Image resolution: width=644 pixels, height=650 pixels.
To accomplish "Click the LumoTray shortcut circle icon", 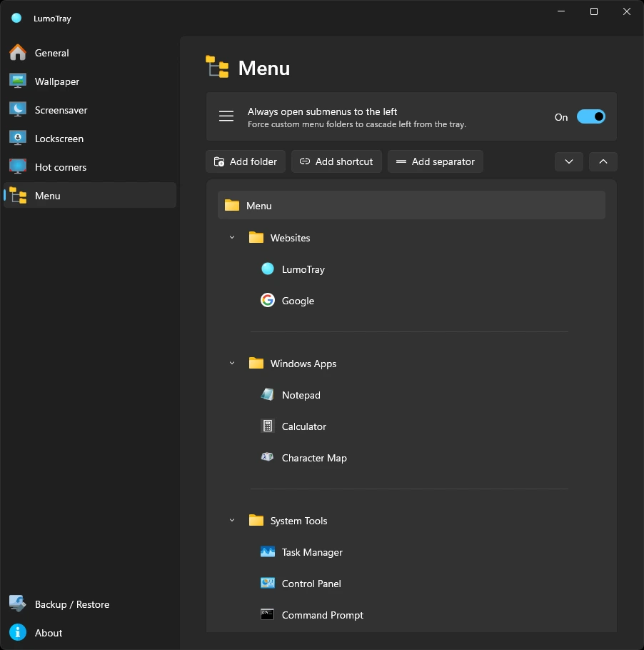I will point(268,269).
